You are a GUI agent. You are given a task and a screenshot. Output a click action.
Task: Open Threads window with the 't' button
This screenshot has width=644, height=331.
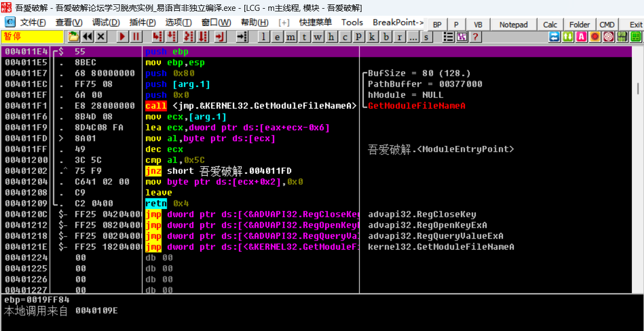point(304,37)
